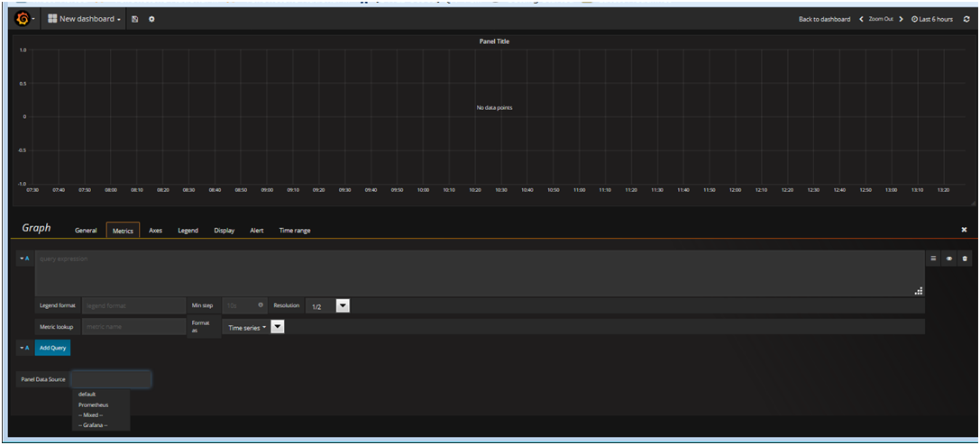Grab the query editor resize handle
Image resolution: width=980 pixels, height=445 pixels.
tap(918, 290)
